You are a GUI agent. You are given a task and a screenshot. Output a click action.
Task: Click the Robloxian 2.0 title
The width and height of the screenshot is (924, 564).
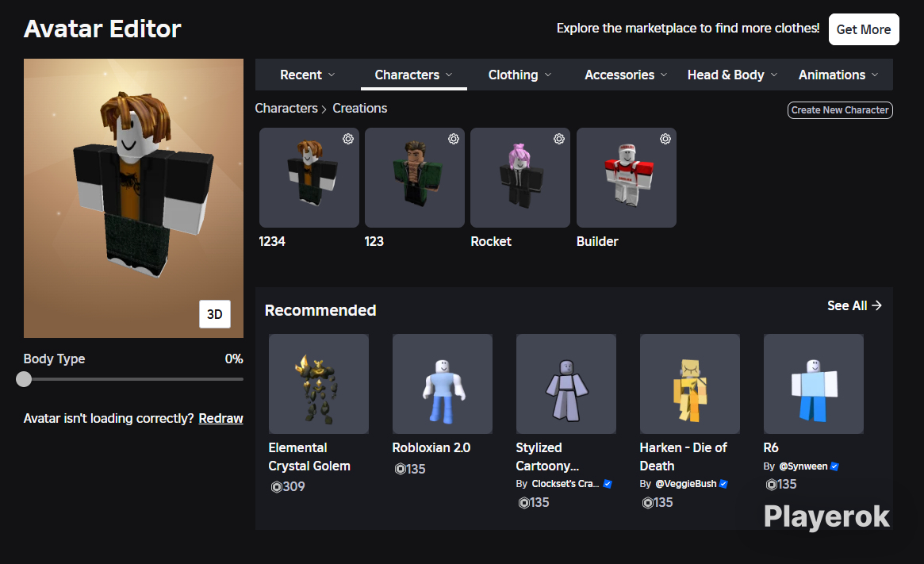click(431, 448)
